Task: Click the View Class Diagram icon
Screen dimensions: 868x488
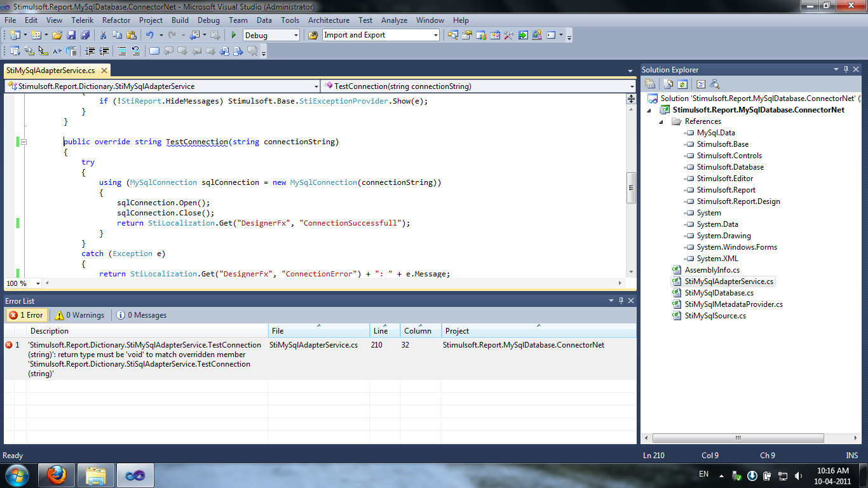Action: click(x=715, y=84)
